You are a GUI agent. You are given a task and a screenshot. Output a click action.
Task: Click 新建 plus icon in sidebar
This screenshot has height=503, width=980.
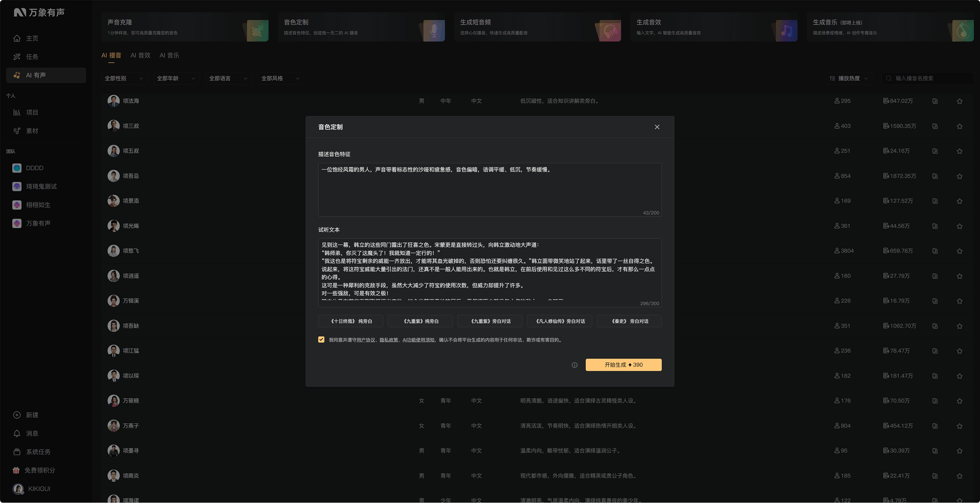pyautogui.click(x=17, y=415)
